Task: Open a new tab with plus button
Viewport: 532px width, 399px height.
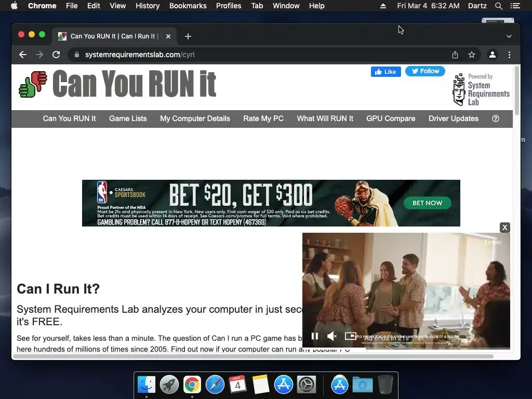Action: coord(188,36)
